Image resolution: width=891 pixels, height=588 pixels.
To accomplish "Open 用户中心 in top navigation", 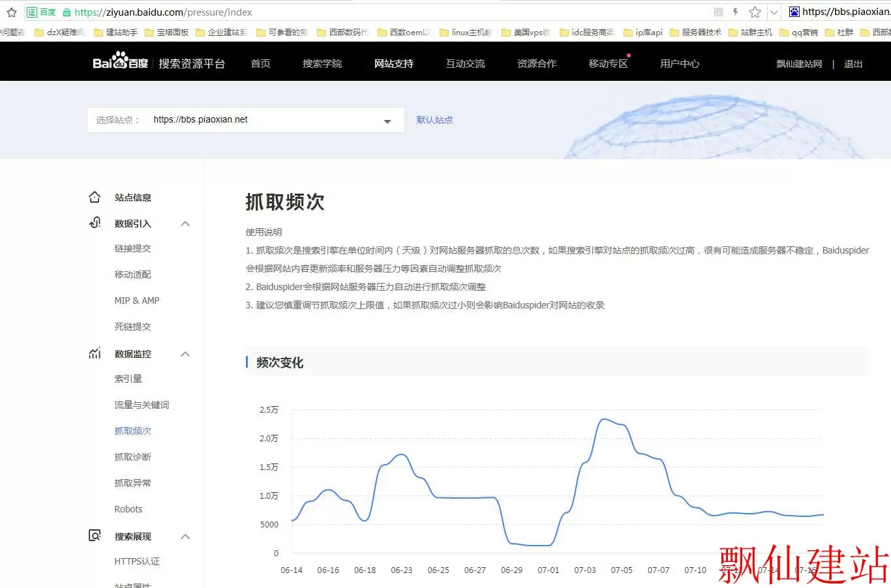I will click(680, 63).
